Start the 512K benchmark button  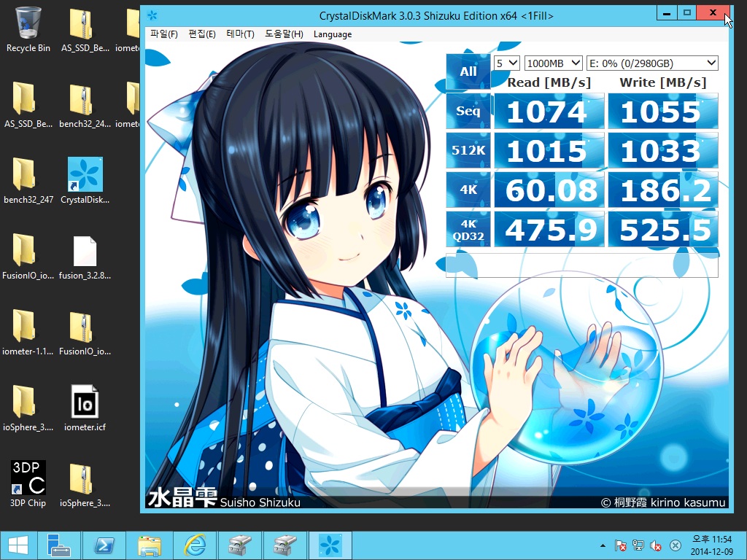[x=468, y=150]
